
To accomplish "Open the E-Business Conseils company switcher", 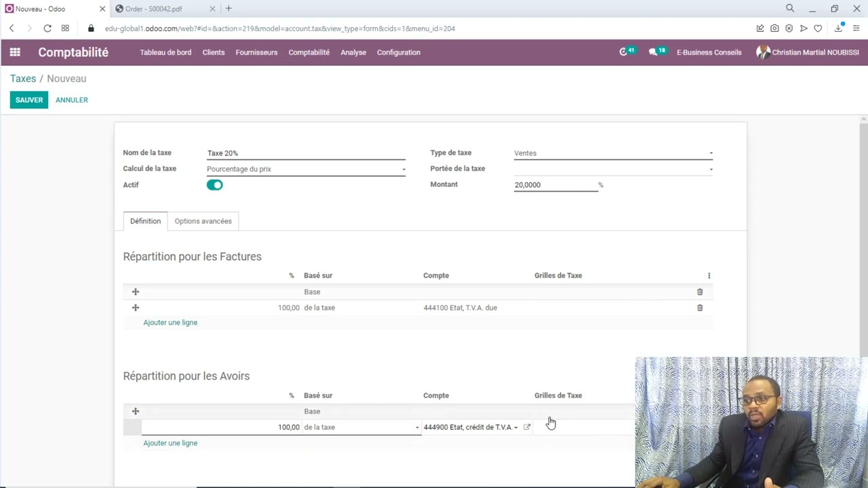I will coord(709,52).
